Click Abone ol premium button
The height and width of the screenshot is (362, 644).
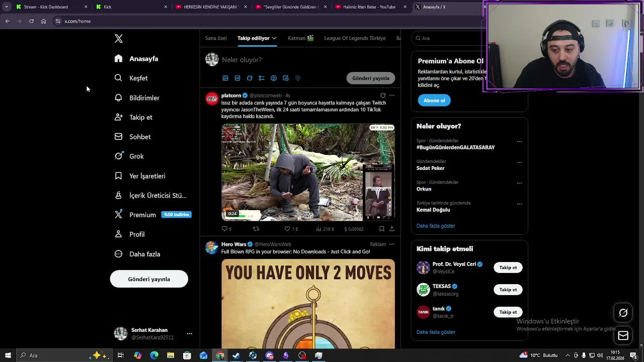click(434, 101)
